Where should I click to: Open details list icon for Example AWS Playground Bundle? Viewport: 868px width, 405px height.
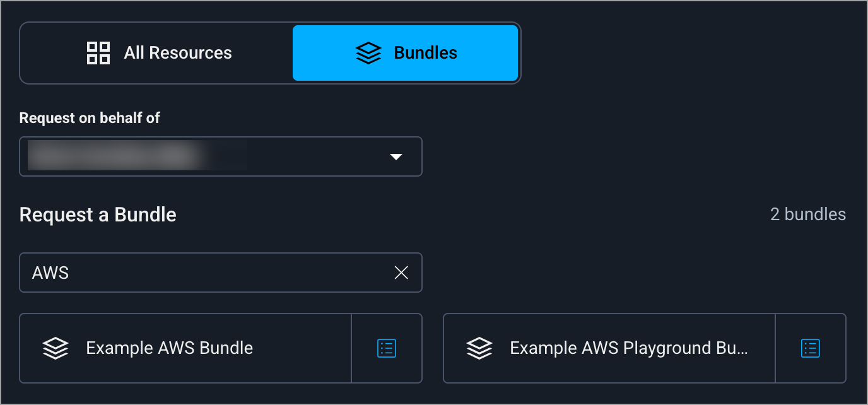811,348
